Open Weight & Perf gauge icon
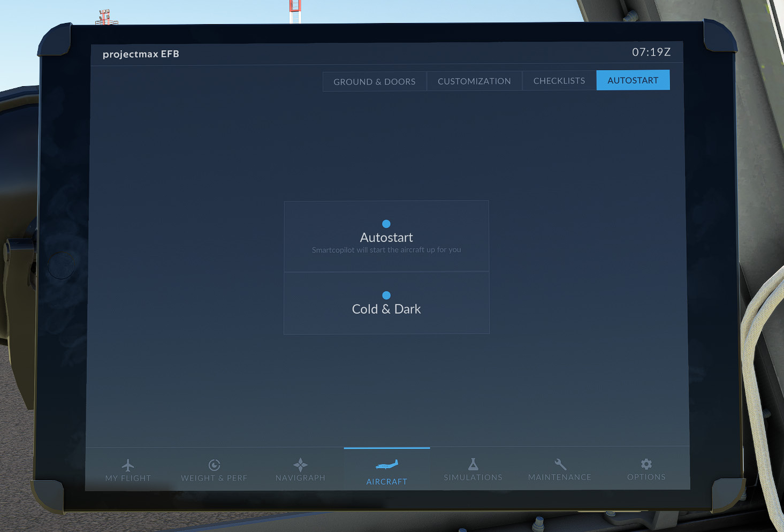The height and width of the screenshot is (532, 784). pos(214,465)
